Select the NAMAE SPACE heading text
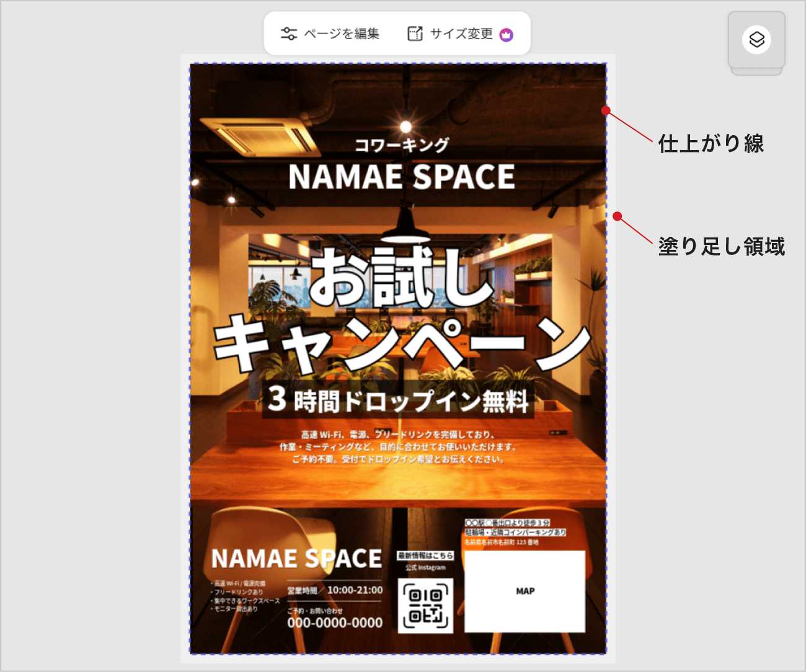The height and width of the screenshot is (672, 806). click(404, 178)
